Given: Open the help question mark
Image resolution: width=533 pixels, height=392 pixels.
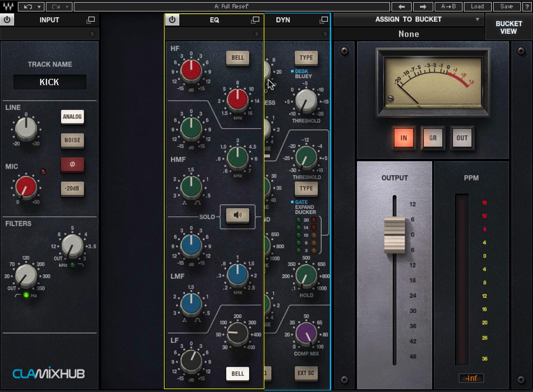Looking at the screenshot, I should pos(527,6).
